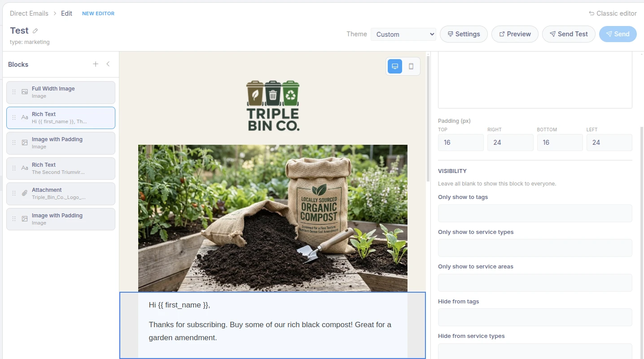Select the Attachment block

pyautogui.click(x=61, y=194)
